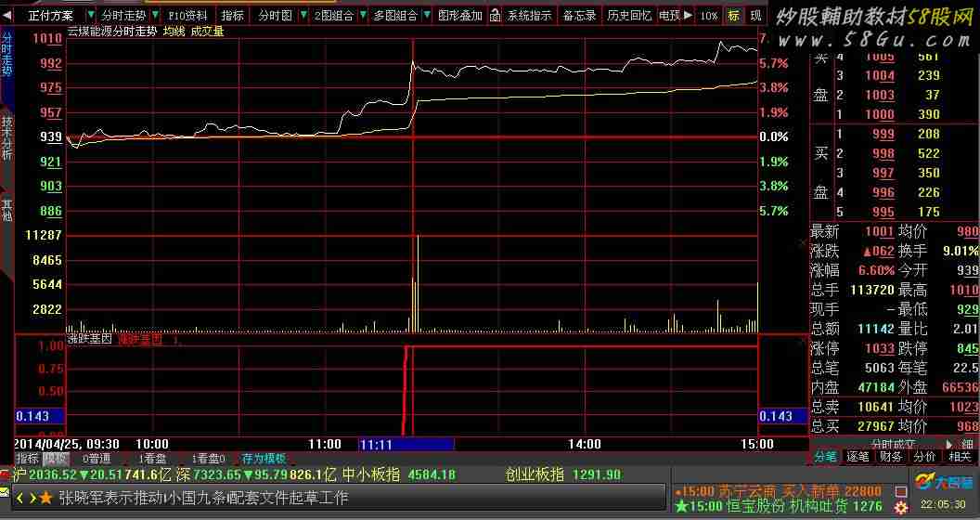Image resolution: width=980 pixels, height=520 pixels.
Task: Click 图形叠加 overlay option
Action: pos(460,16)
